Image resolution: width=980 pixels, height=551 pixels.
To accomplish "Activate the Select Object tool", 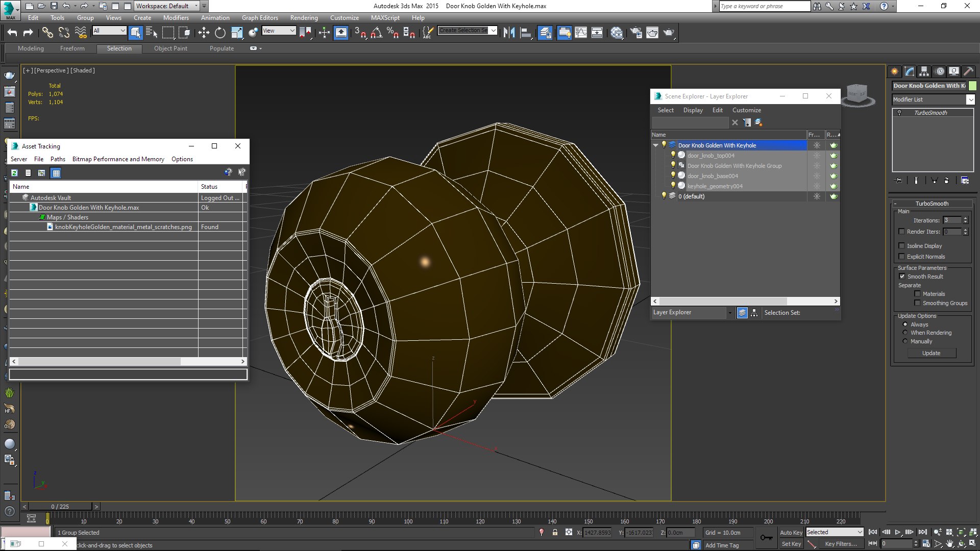I will tap(135, 33).
